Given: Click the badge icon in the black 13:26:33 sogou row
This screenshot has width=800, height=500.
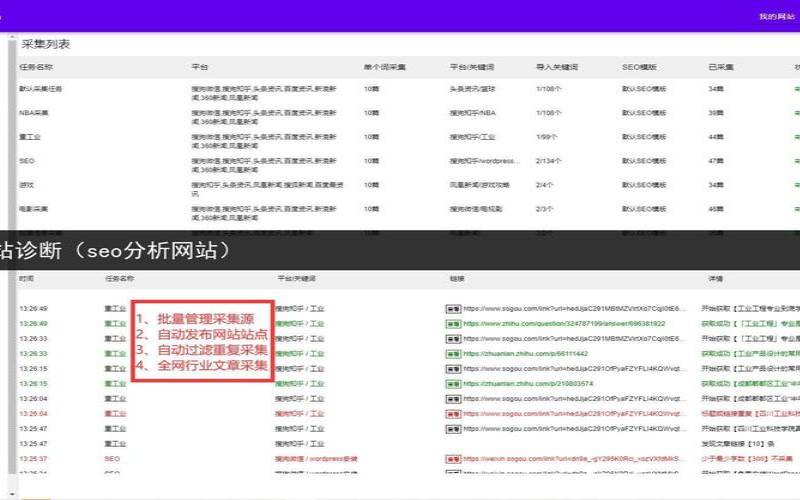Looking at the screenshot, I should pyautogui.click(x=453, y=339).
